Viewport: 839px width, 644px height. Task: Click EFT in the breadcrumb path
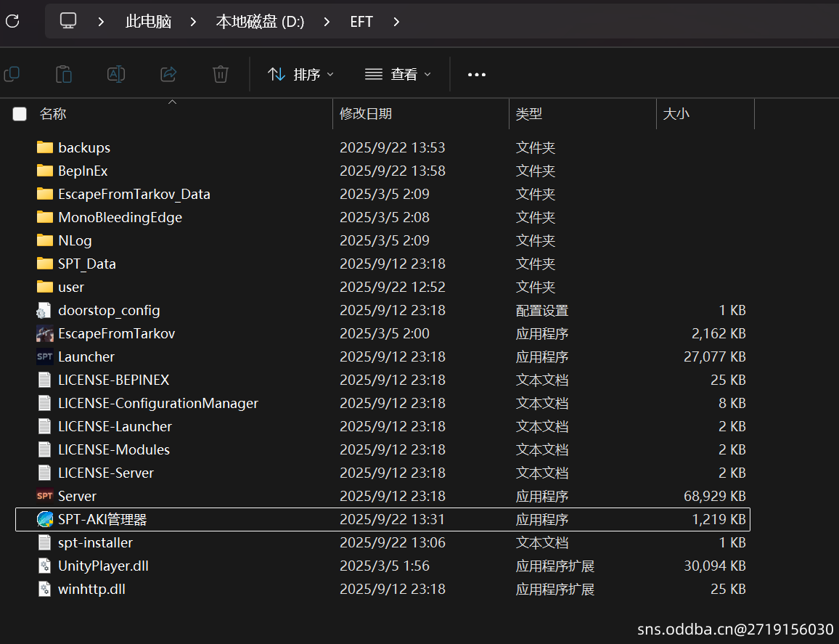click(x=361, y=21)
